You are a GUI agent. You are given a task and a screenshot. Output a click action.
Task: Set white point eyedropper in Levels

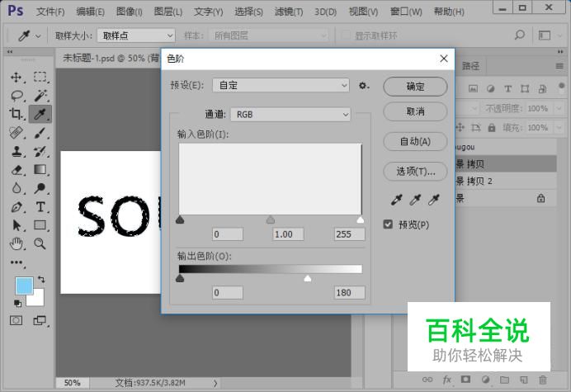(x=434, y=199)
